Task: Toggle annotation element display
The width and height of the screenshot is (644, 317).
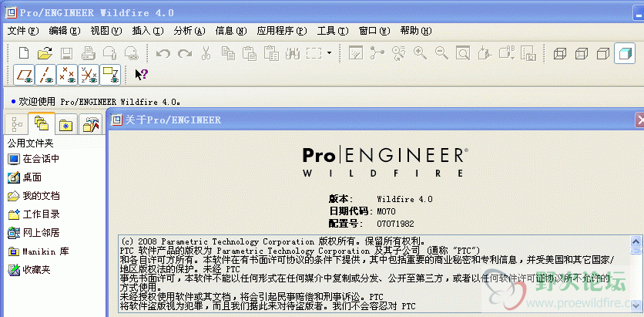Action: coord(110,75)
